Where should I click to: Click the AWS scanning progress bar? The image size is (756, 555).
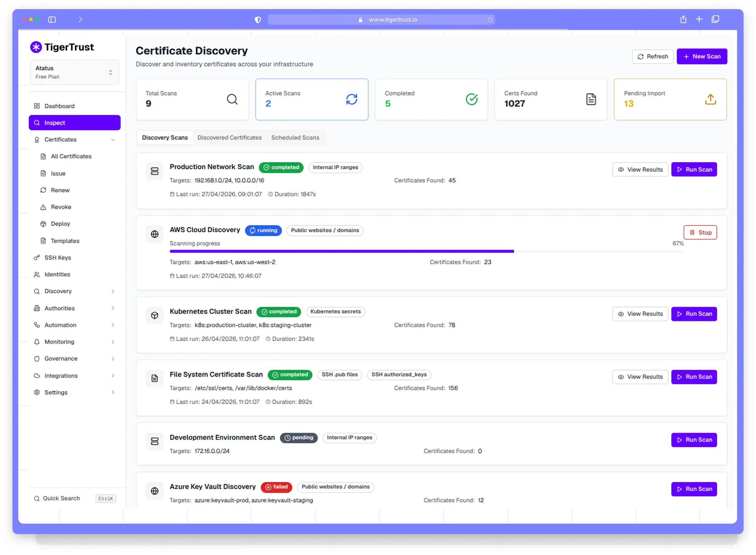pos(426,251)
